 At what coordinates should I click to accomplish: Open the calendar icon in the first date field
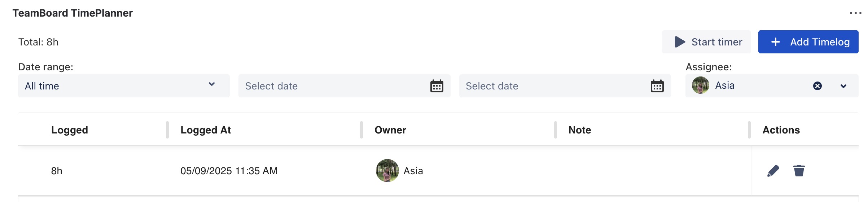pos(437,86)
